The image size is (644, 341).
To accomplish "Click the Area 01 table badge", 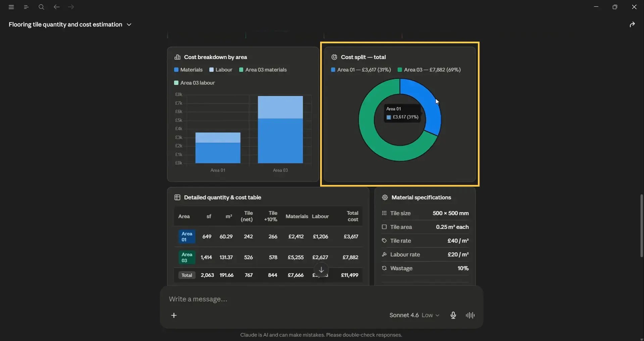I will [x=187, y=237].
